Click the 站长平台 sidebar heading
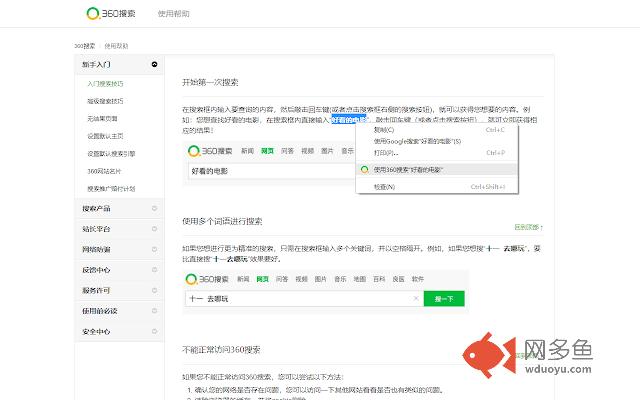 (96, 229)
